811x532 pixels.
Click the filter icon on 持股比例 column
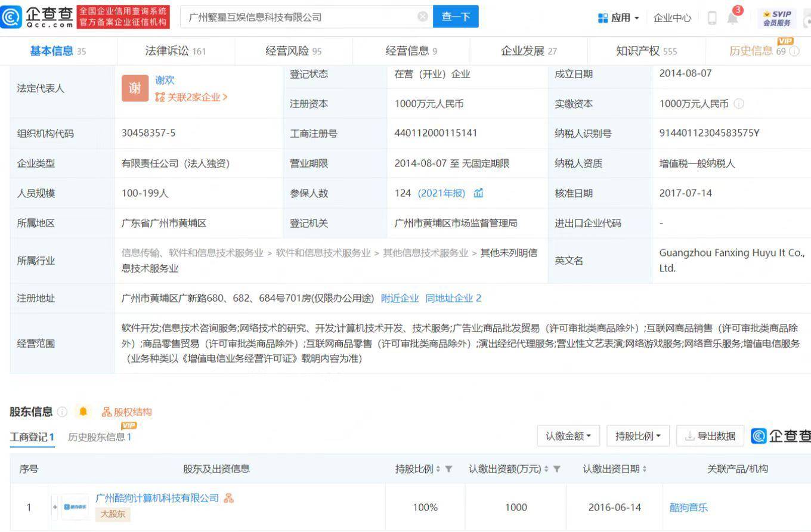(x=448, y=469)
